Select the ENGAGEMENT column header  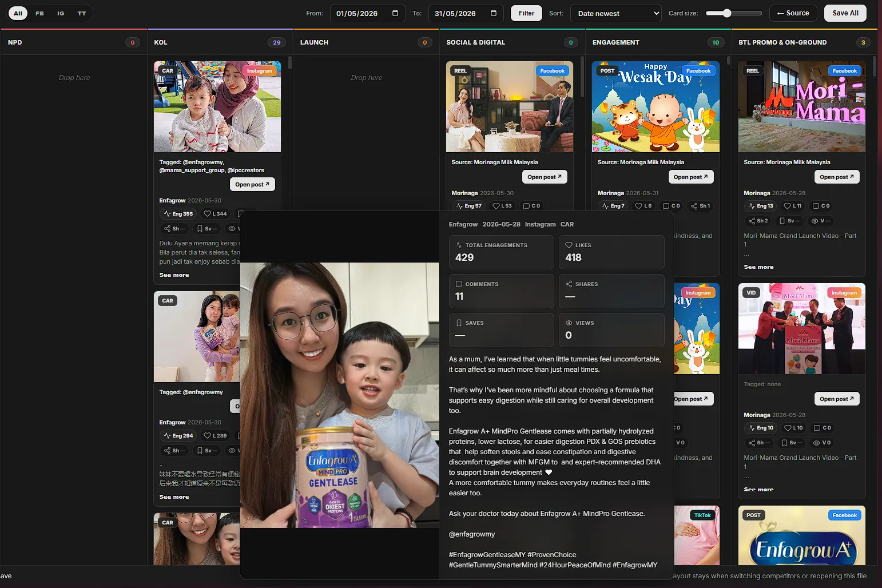[x=658, y=42]
